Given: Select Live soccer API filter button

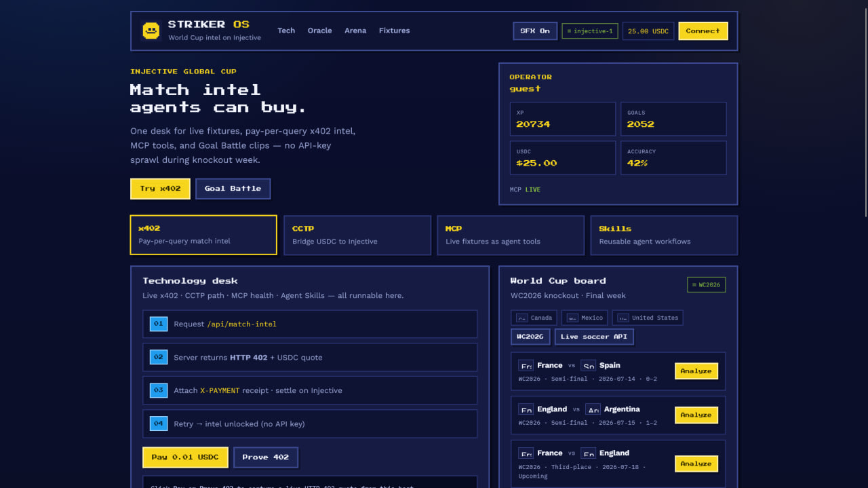Looking at the screenshot, I should 594,337.
